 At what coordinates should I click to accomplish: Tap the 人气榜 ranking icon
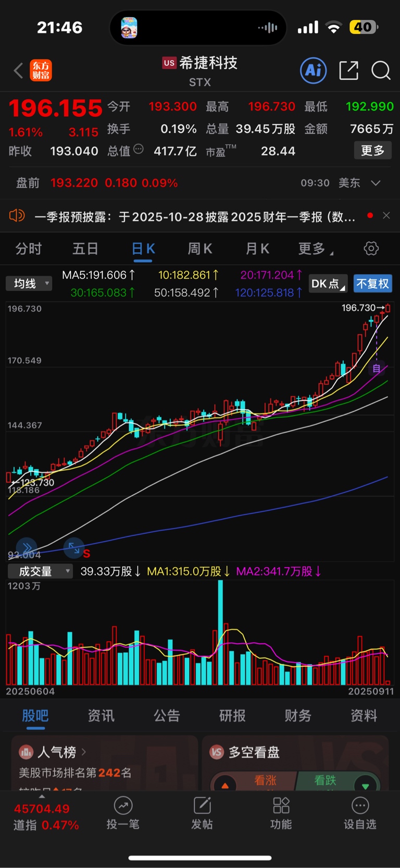(x=26, y=752)
